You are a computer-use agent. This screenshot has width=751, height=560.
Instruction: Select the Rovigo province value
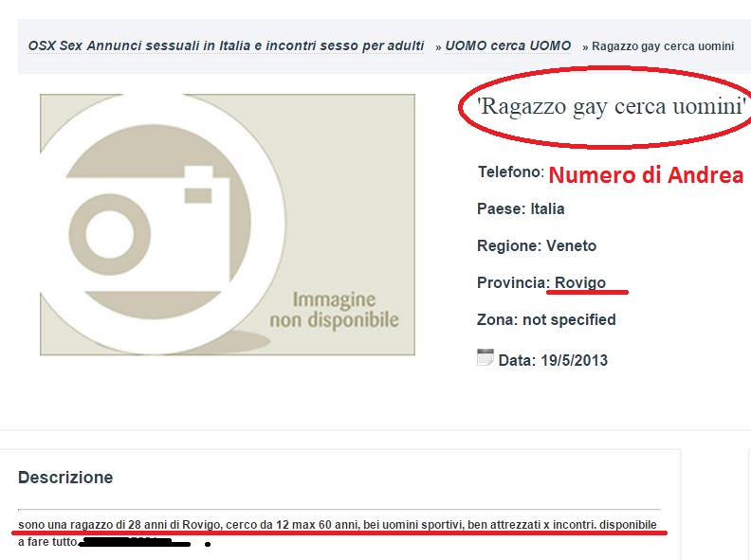pyautogui.click(x=580, y=282)
